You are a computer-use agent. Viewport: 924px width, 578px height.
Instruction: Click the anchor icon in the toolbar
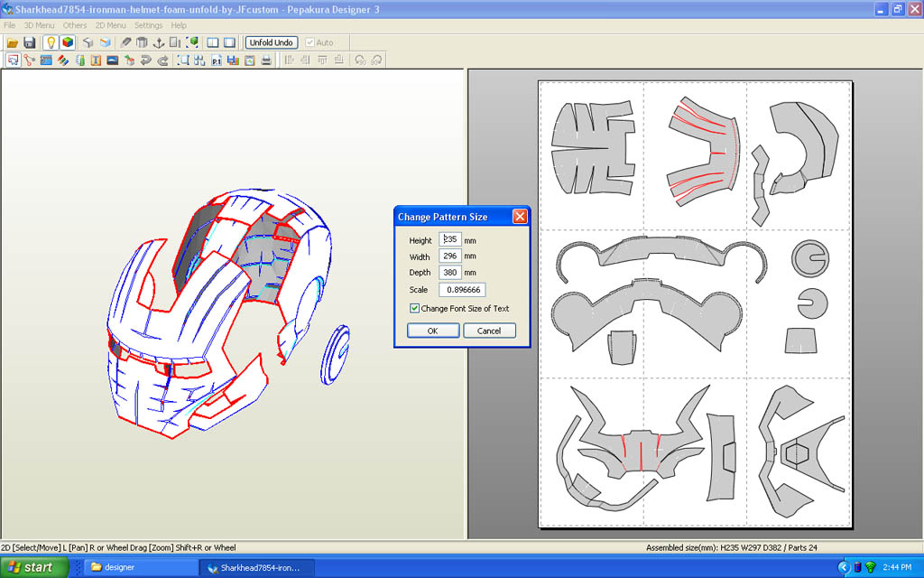click(x=159, y=42)
